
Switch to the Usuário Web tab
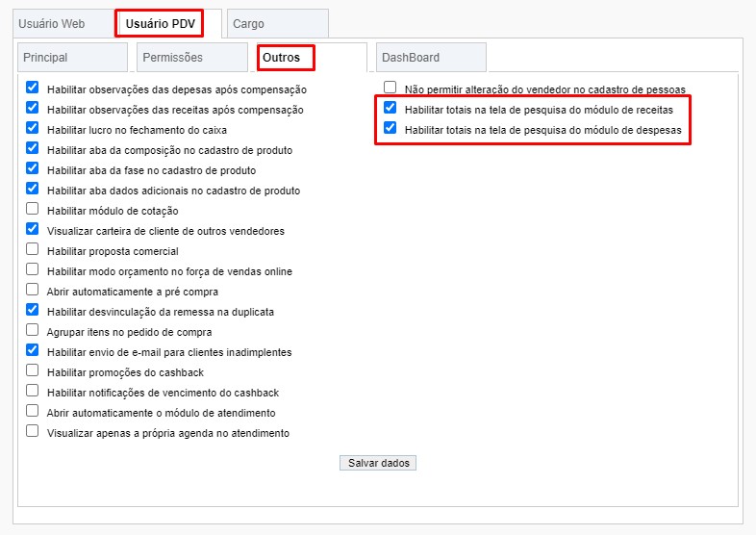click(x=63, y=24)
